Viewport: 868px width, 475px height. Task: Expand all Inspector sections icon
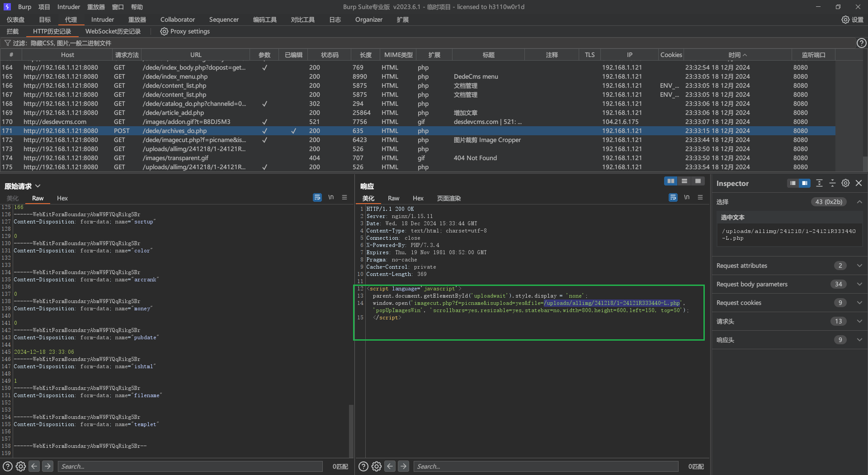819,183
